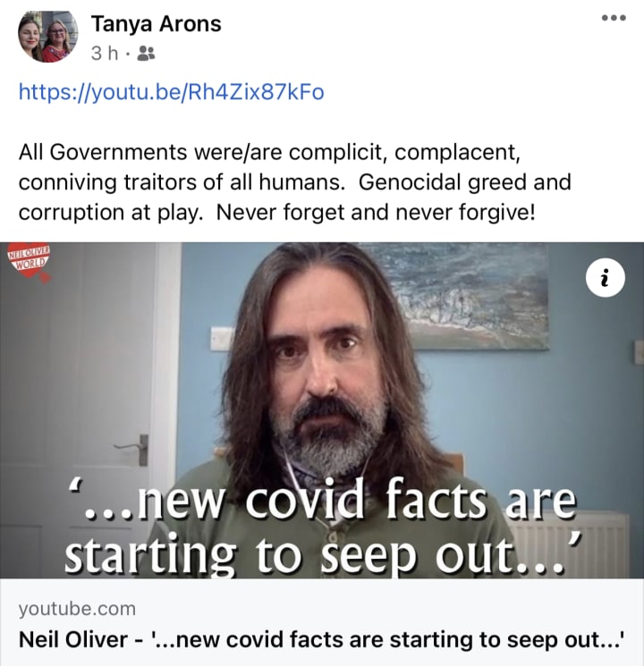The image size is (644, 666).
Task: Click the phrase 'conniving traitors of all humans'
Action: coord(181,182)
